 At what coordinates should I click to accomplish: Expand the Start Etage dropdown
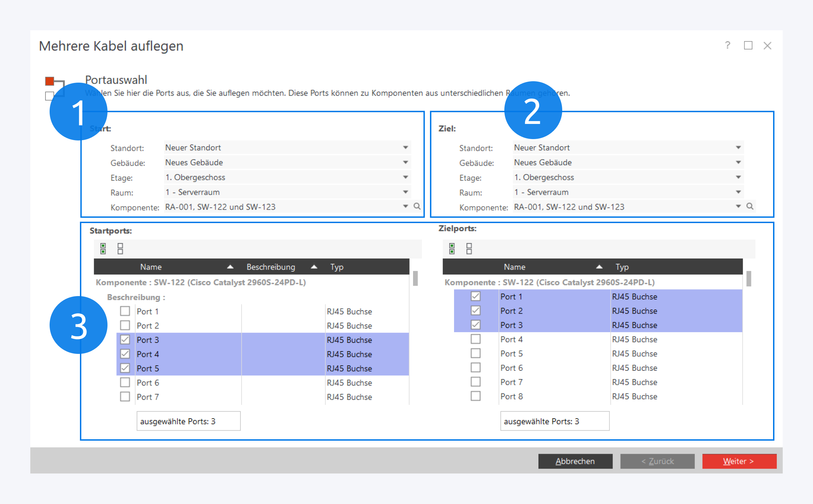[x=405, y=177]
